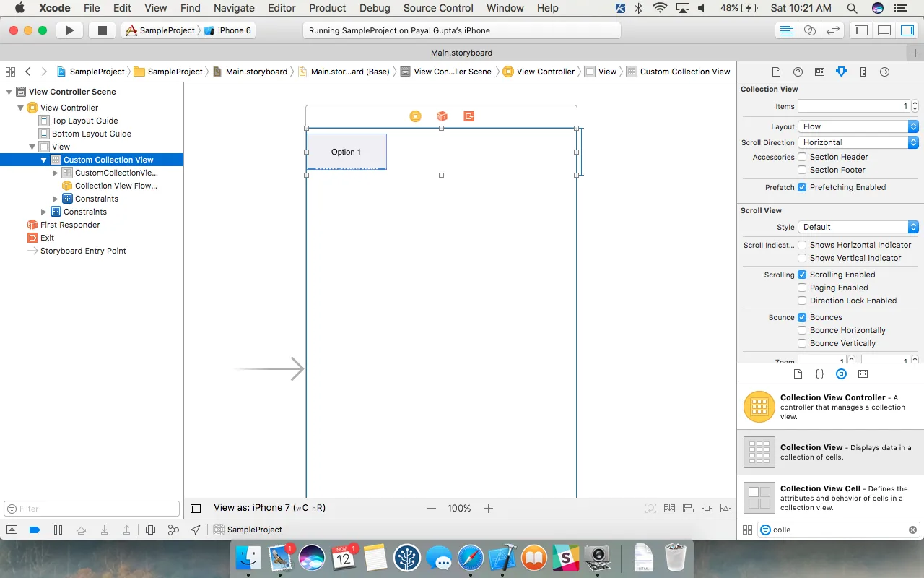Select the iPhone 6 run destination
This screenshot has width=924, height=578.
click(x=227, y=30)
